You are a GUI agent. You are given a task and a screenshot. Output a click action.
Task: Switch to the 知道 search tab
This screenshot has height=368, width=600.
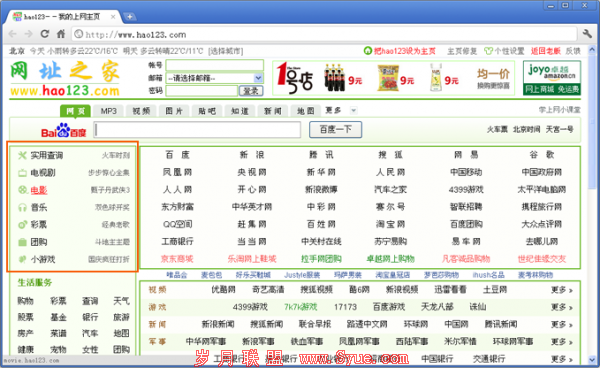tap(240, 111)
